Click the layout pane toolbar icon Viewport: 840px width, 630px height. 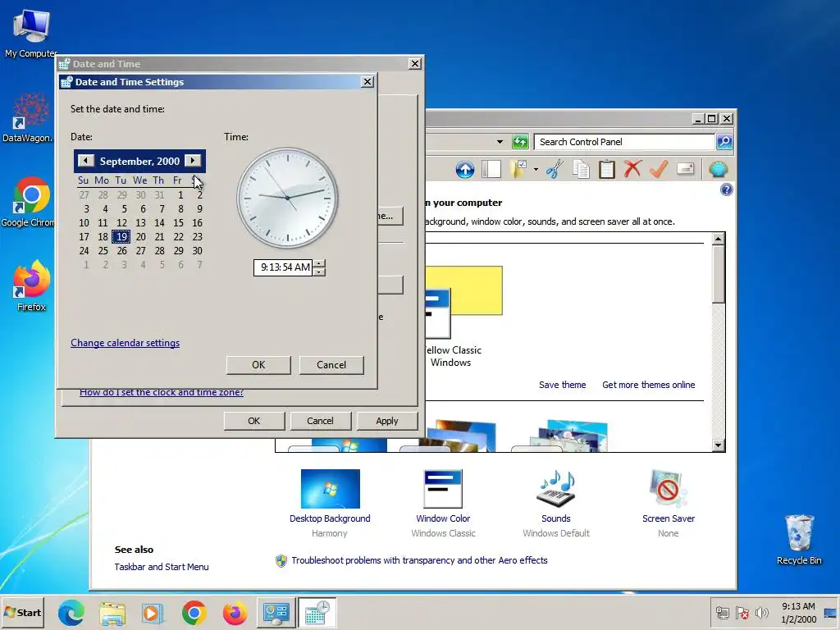(x=491, y=169)
